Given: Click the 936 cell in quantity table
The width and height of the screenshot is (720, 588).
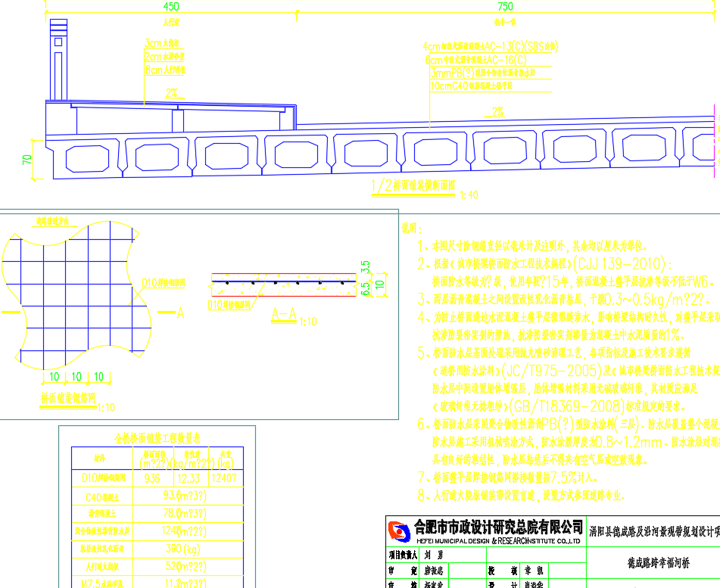Looking at the screenshot, I should tap(152, 478).
